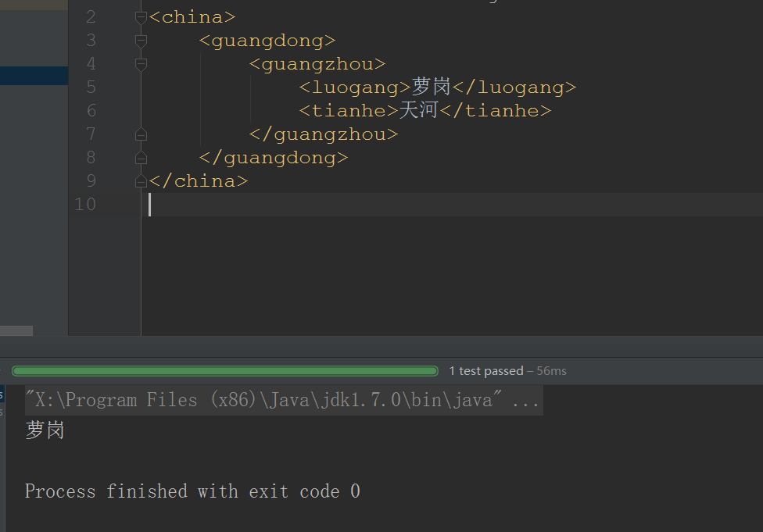Click the <china> opening tag text
The image size is (763, 532).
(192, 17)
